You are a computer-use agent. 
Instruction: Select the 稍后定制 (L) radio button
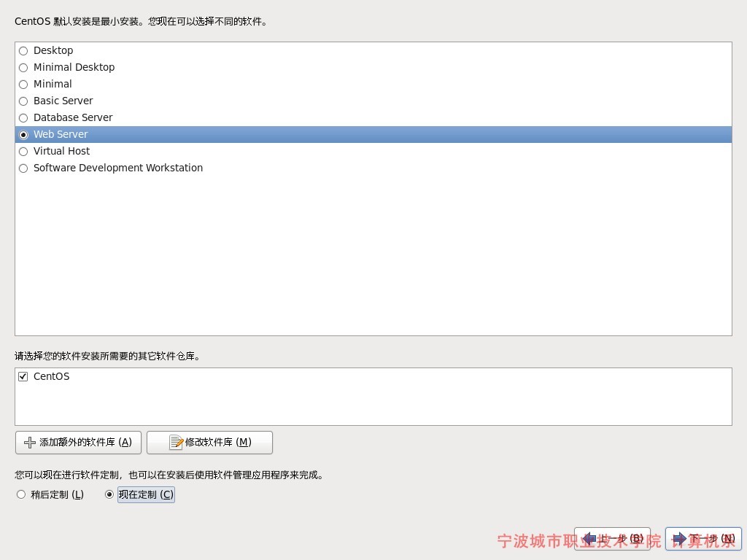click(x=21, y=494)
